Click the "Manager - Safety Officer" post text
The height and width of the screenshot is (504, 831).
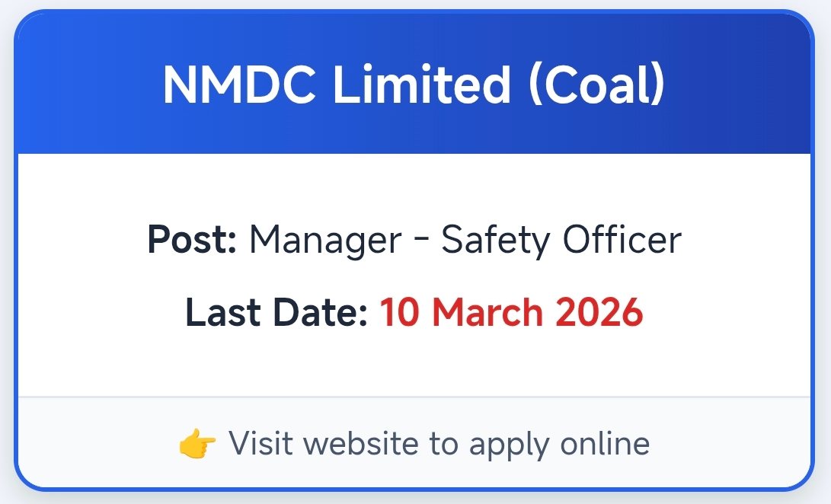(465, 240)
